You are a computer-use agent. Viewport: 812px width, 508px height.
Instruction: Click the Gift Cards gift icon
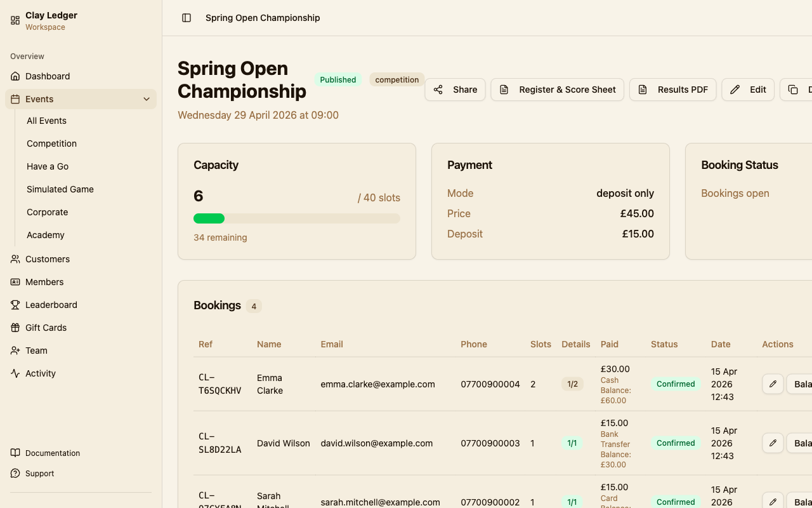coord(15,328)
